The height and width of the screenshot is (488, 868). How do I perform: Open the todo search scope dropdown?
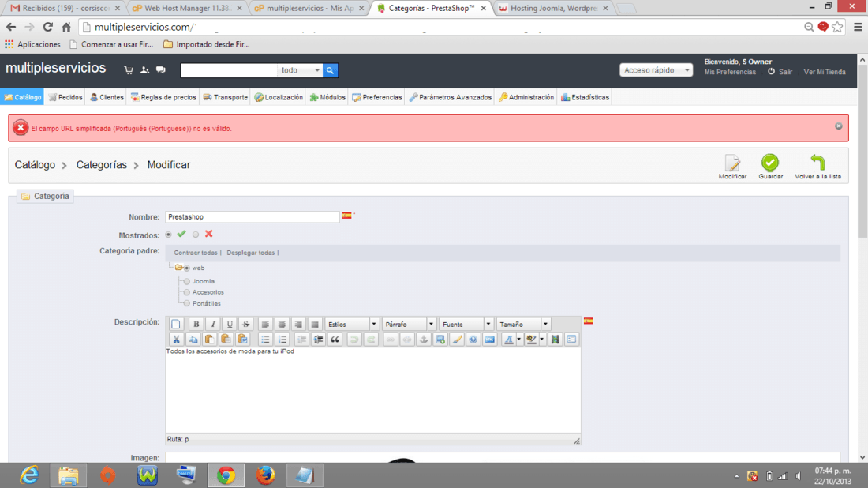300,70
